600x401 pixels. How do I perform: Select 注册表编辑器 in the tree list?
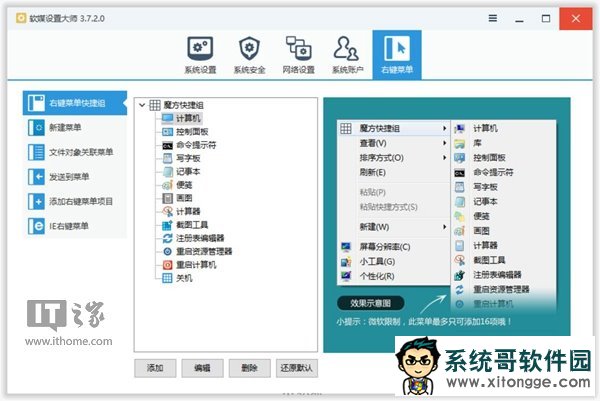(199, 238)
